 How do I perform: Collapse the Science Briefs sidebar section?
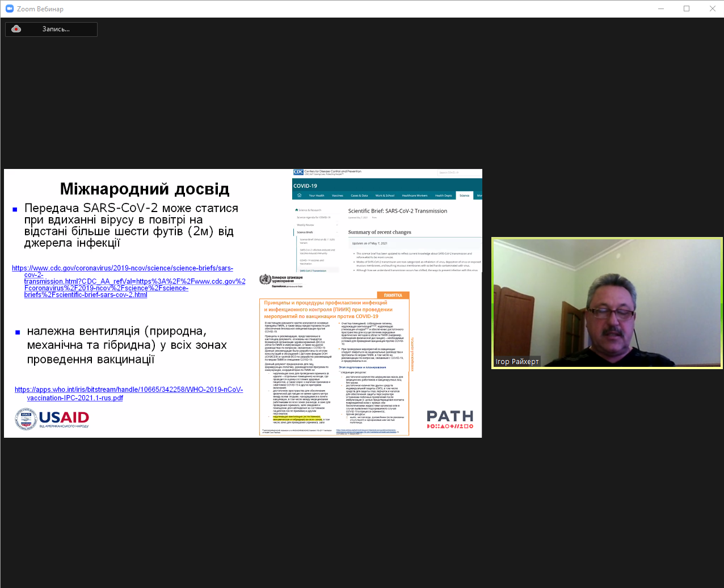point(337,232)
